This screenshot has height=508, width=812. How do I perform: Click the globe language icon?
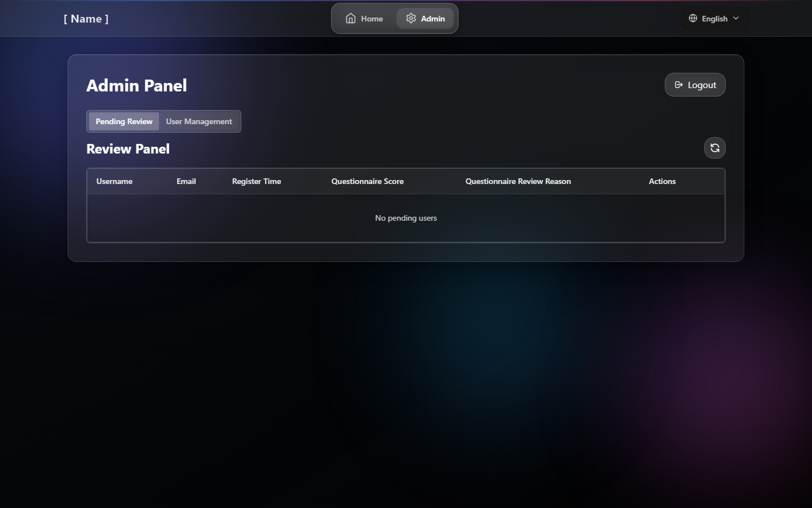coord(693,19)
